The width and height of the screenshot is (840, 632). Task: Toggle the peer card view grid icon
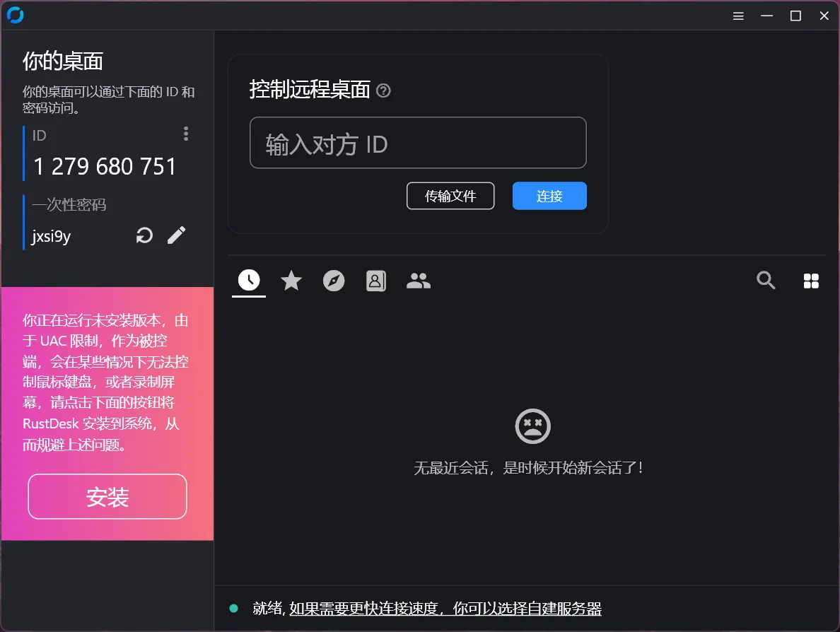(810, 280)
